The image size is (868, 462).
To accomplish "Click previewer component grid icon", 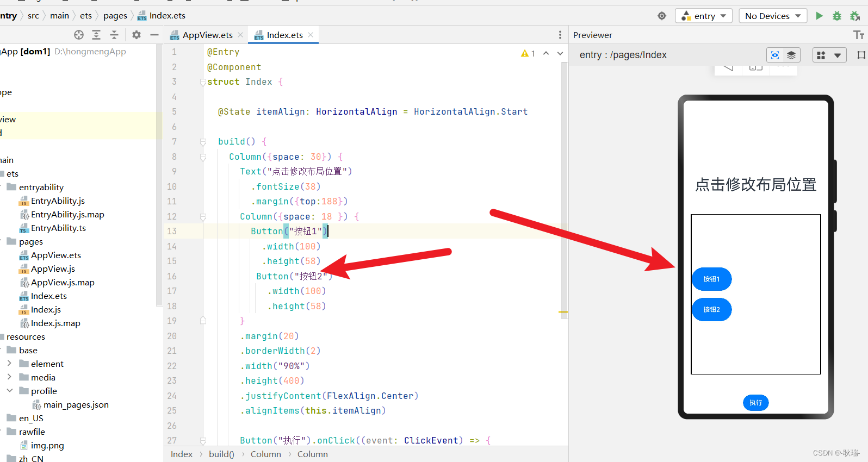I will [821, 55].
